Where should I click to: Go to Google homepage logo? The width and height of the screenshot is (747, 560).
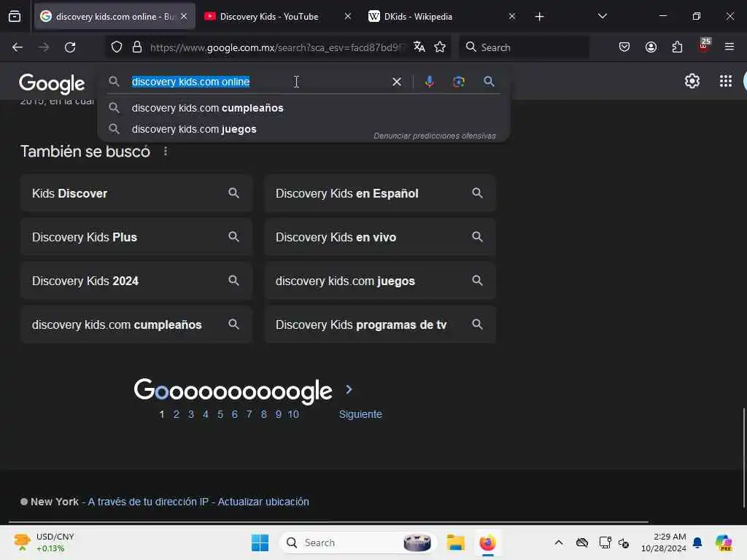click(x=52, y=83)
